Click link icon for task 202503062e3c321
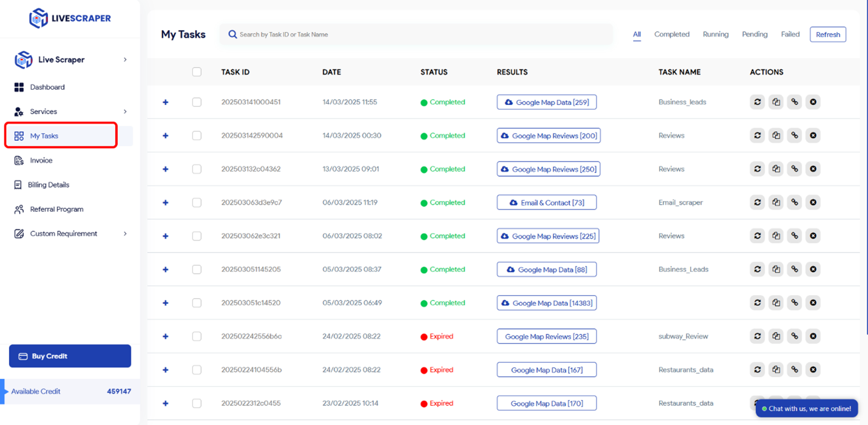Image resolution: width=868 pixels, height=425 pixels. coord(795,236)
